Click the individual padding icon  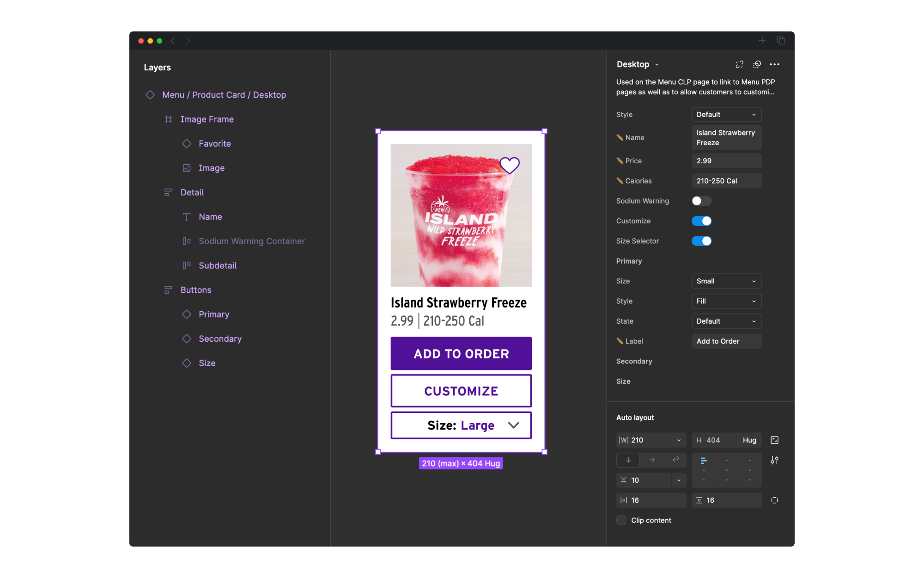coord(775,500)
